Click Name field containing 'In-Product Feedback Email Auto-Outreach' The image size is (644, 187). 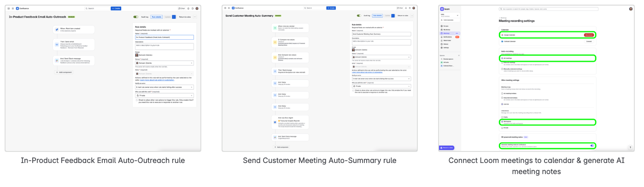click(164, 37)
